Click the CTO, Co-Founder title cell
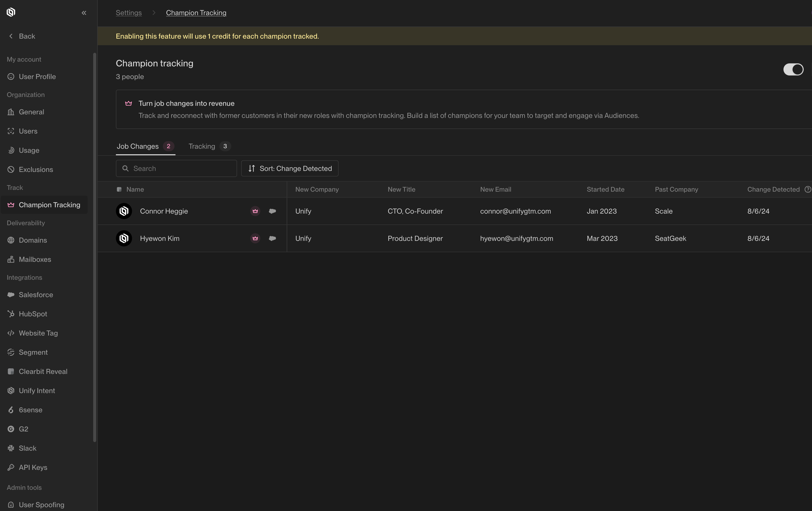 tap(415, 211)
